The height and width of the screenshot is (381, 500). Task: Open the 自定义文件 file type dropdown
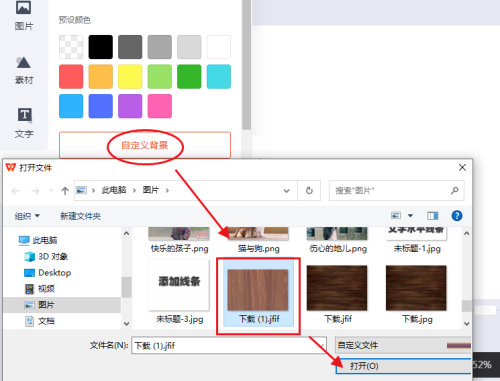coord(403,345)
